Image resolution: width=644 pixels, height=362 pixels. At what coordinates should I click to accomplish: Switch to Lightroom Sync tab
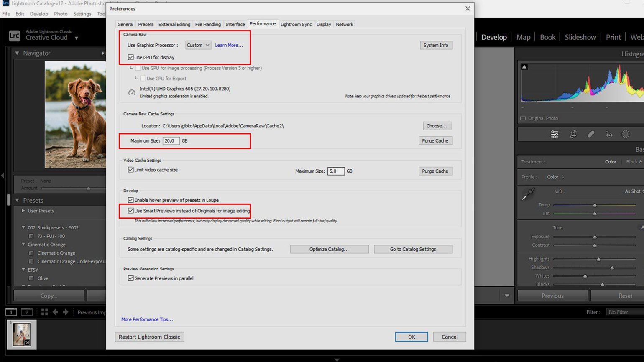click(x=296, y=24)
